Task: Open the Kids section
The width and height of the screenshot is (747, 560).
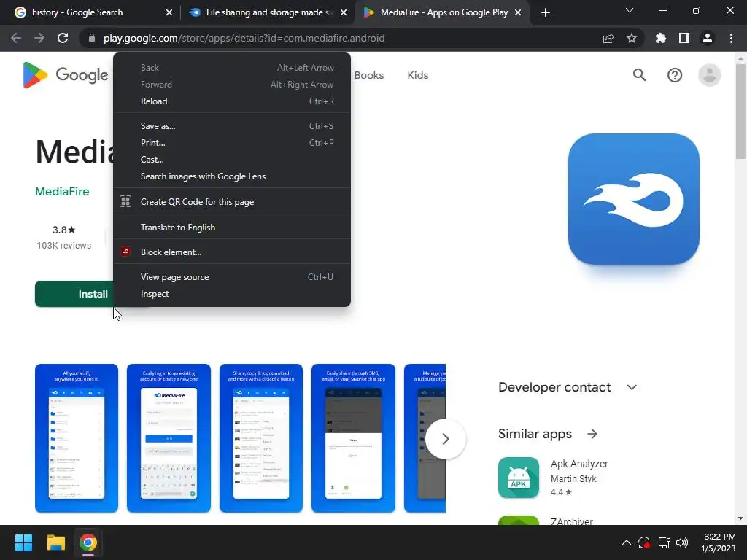Action: (418, 75)
